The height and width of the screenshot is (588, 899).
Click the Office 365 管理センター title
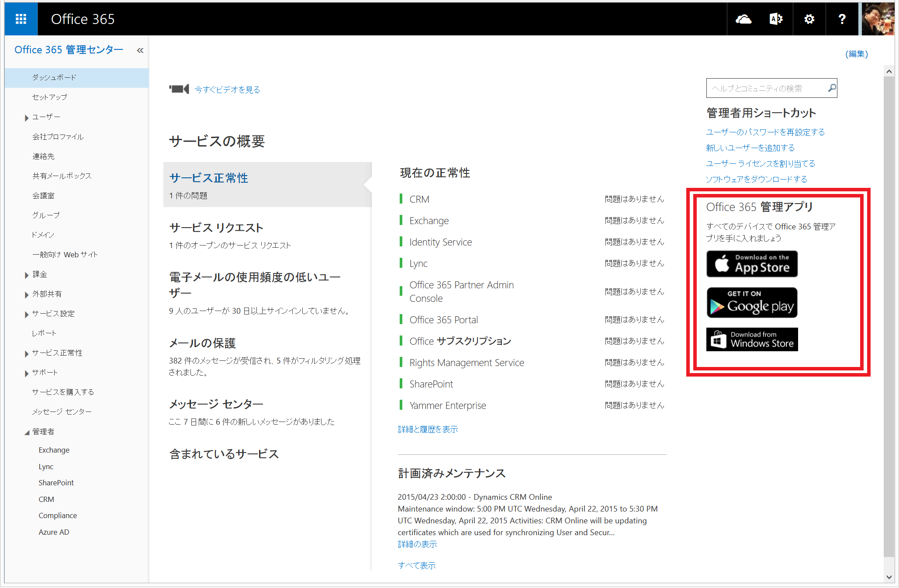(x=69, y=50)
